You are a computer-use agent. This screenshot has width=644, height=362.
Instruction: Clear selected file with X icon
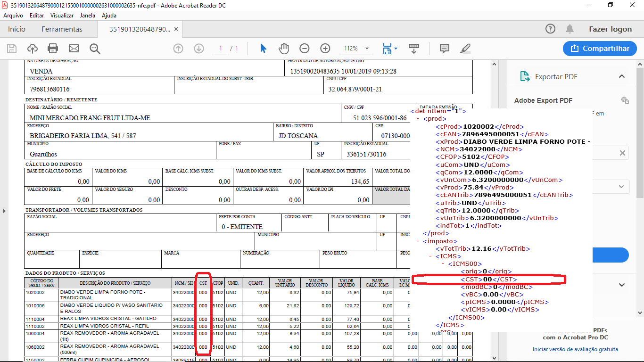622,153
